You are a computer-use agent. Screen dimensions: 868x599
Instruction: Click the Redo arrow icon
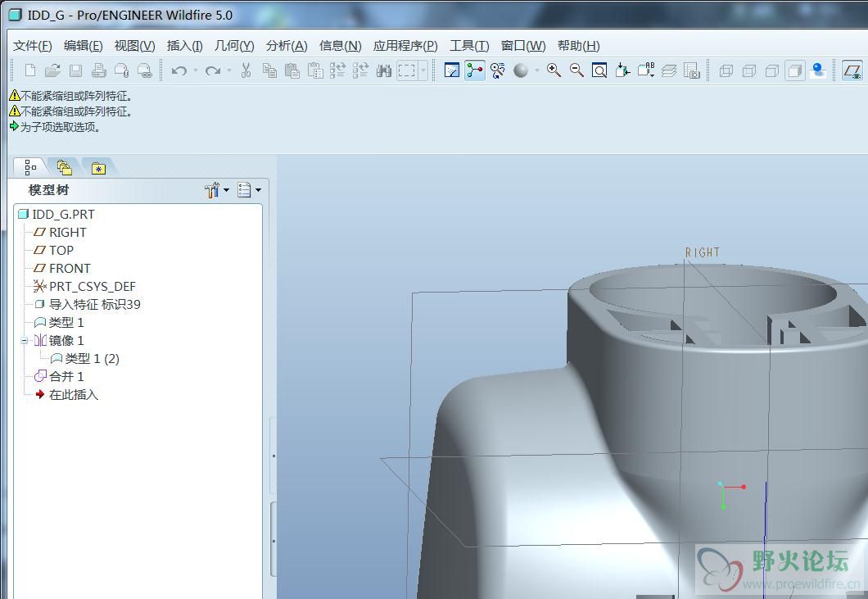pos(212,71)
